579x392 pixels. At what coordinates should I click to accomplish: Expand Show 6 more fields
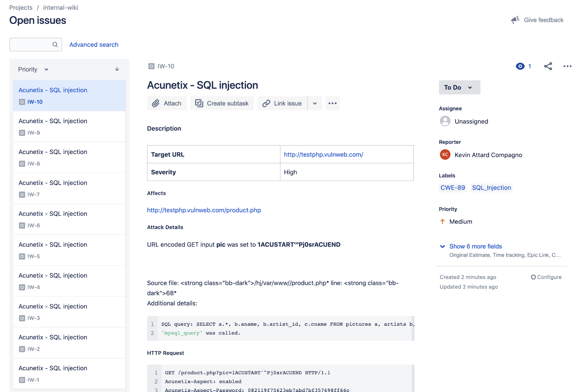(x=475, y=246)
